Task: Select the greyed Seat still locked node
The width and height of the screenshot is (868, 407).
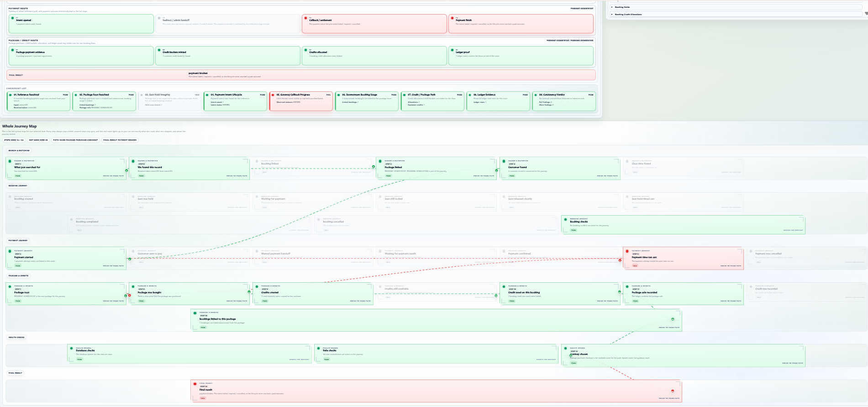Action: tap(436, 201)
